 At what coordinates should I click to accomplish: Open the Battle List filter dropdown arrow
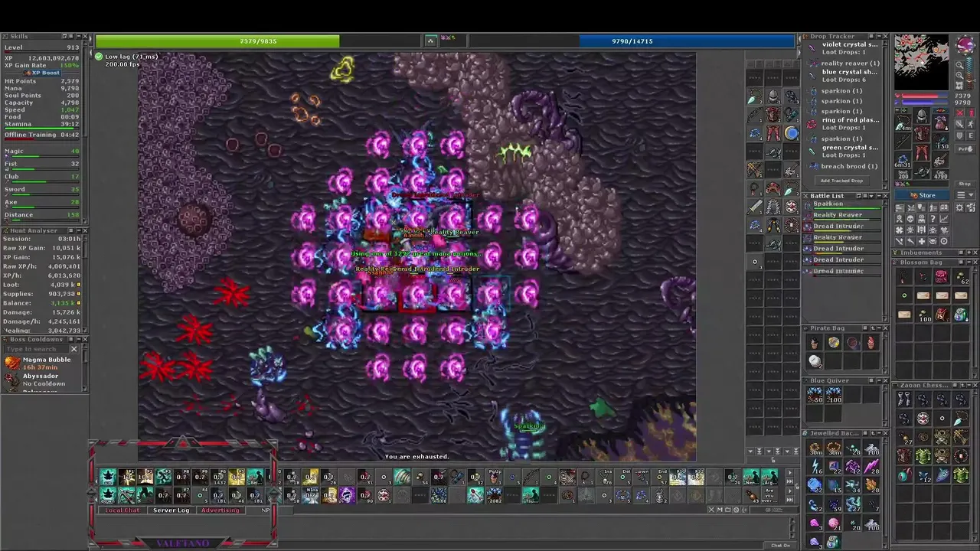871,196
